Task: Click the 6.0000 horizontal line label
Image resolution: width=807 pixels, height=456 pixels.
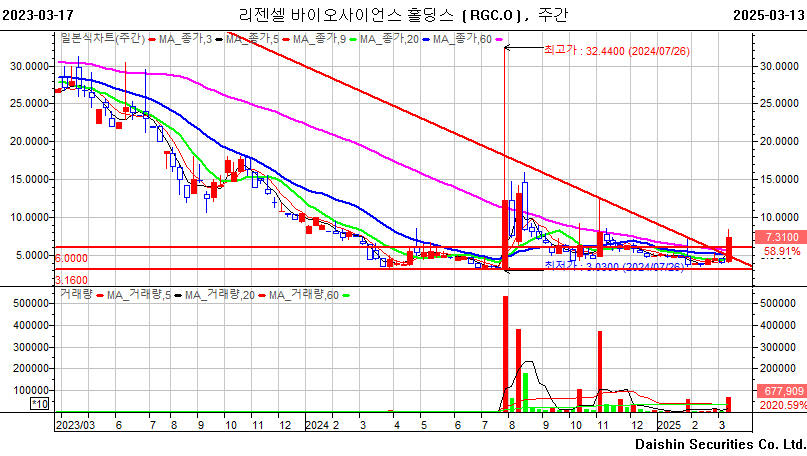Action: [71, 258]
